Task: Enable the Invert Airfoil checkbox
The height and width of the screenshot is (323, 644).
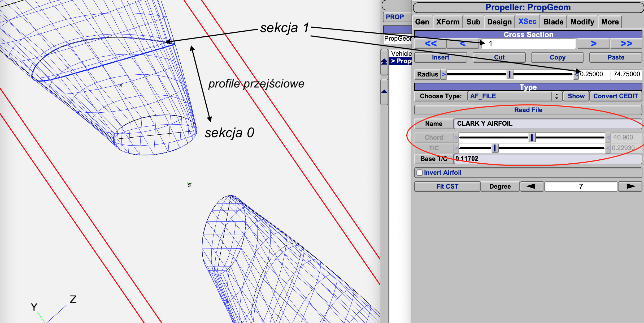Action: tap(420, 173)
